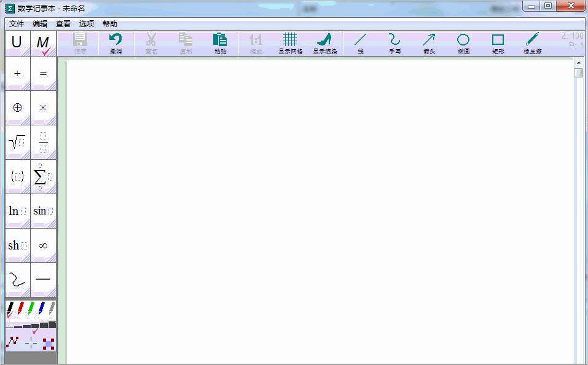Minimize the 数学记事本 window
This screenshot has width=588, height=365.
[x=531, y=6]
